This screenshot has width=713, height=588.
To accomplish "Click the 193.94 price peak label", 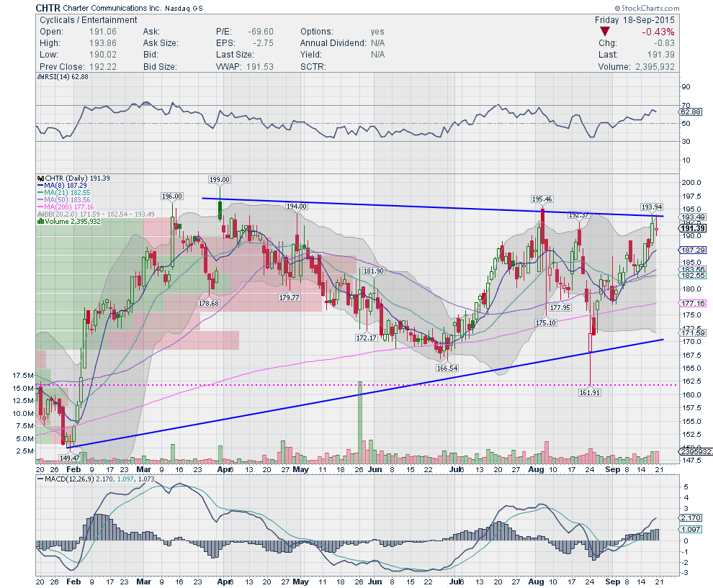I will coord(652,207).
